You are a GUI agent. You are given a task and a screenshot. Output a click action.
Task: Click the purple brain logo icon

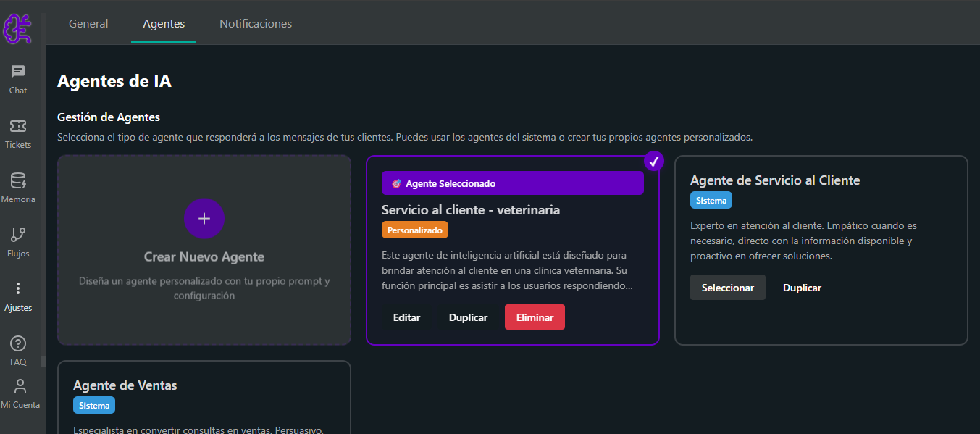click(17, 29)
